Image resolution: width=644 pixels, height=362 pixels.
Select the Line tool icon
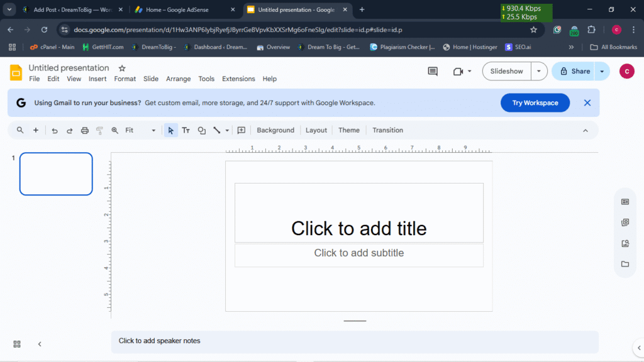(217, 130)
